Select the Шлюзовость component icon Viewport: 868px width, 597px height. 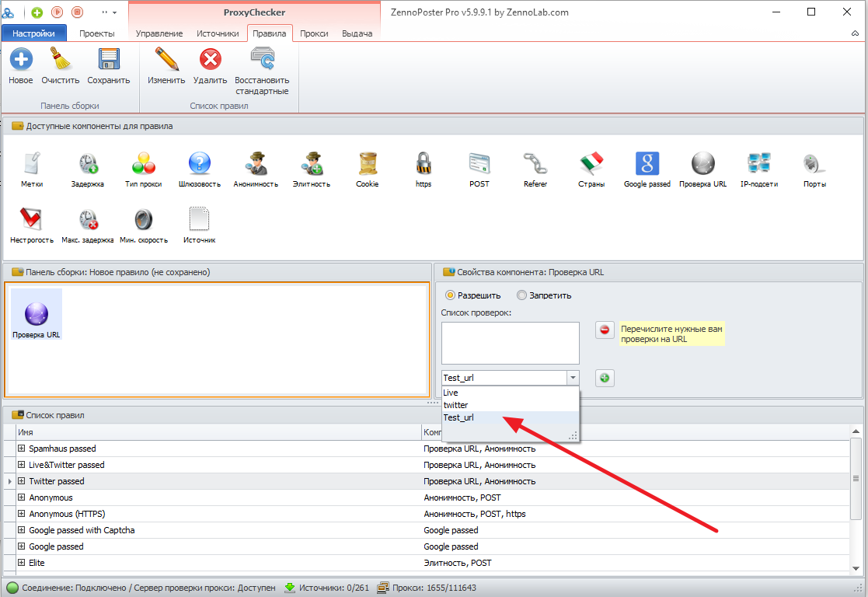click(199, 164)
